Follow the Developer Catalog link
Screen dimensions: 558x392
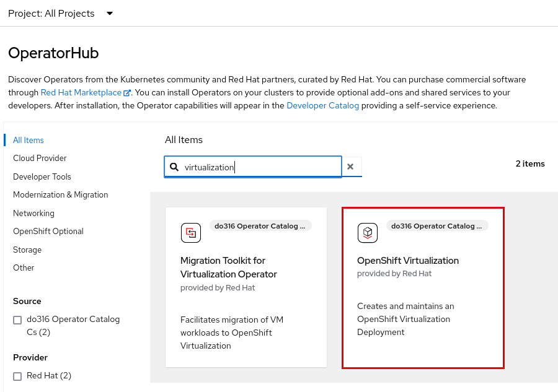point(322,106)
